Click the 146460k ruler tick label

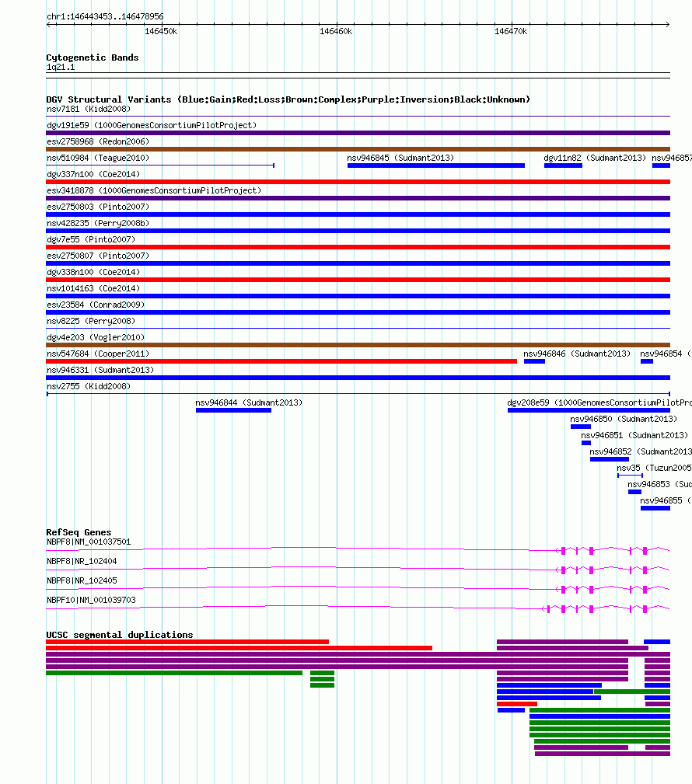pos(336,32)
